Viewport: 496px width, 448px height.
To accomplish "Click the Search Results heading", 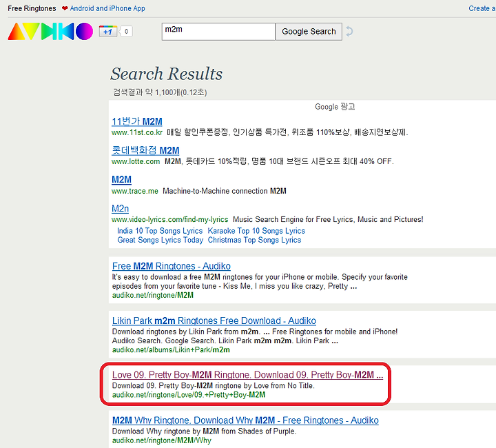I will [x=167, y=74].
